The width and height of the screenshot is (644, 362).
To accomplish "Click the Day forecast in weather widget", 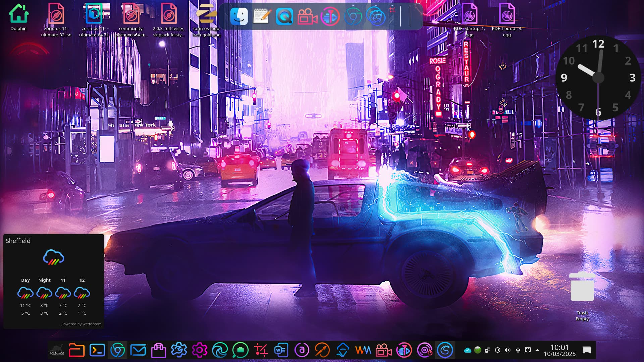I will (x=25, y=297).
